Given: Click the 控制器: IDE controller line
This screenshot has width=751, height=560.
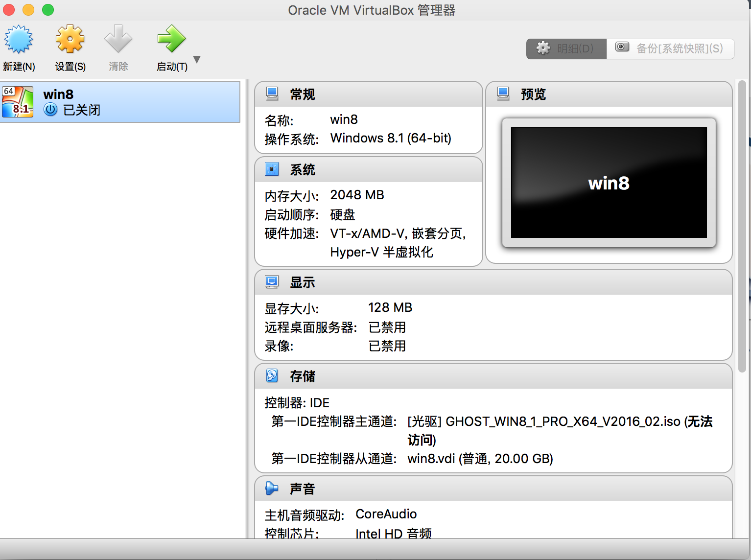Looking at the screenshot, I should tap(297, 402).
